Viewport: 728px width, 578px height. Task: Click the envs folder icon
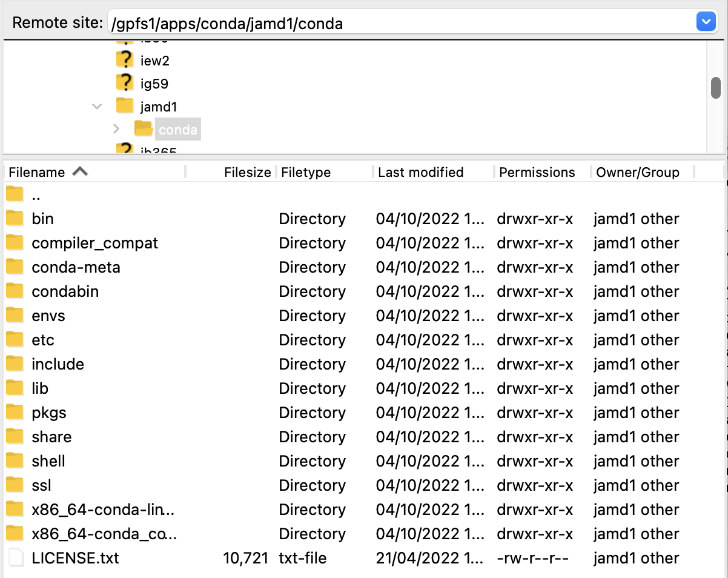[15, 315]
